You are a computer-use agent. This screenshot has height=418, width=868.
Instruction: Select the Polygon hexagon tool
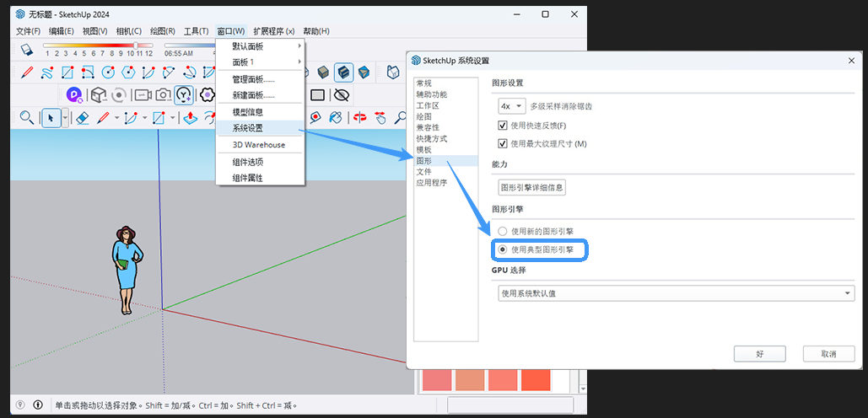pyautogui.click(x=128, y=72)
